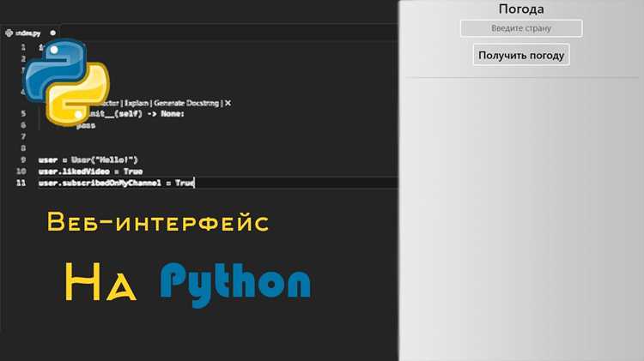The image size is (644, 361).
Task: Click the yellow "Веб-интерфейс" title text
Action: [x=158, y=222]
